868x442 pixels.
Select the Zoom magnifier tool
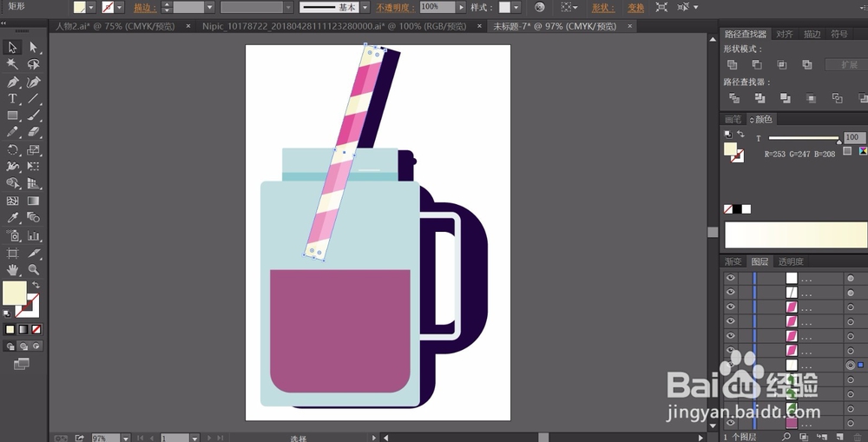point(33,270)
